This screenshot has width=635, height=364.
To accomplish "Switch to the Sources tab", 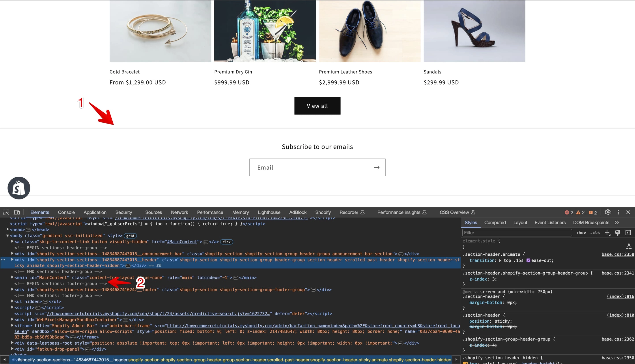I will pyautogui.click(x=153, y=212).
